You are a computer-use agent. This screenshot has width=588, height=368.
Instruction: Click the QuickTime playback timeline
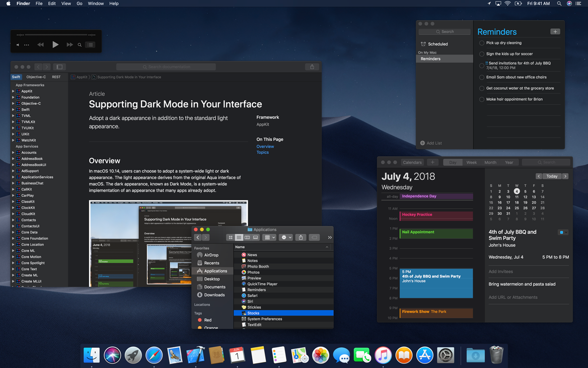[55, 35]
